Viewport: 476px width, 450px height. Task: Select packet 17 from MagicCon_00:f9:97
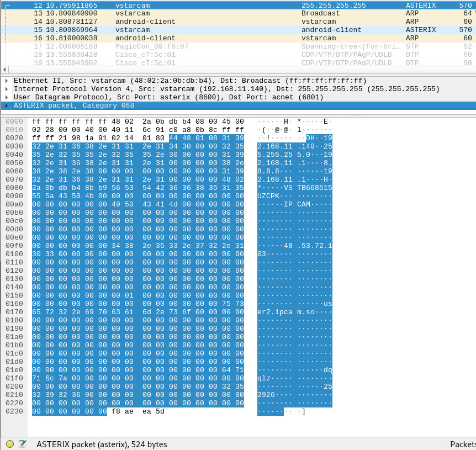(x=238, y=46)
